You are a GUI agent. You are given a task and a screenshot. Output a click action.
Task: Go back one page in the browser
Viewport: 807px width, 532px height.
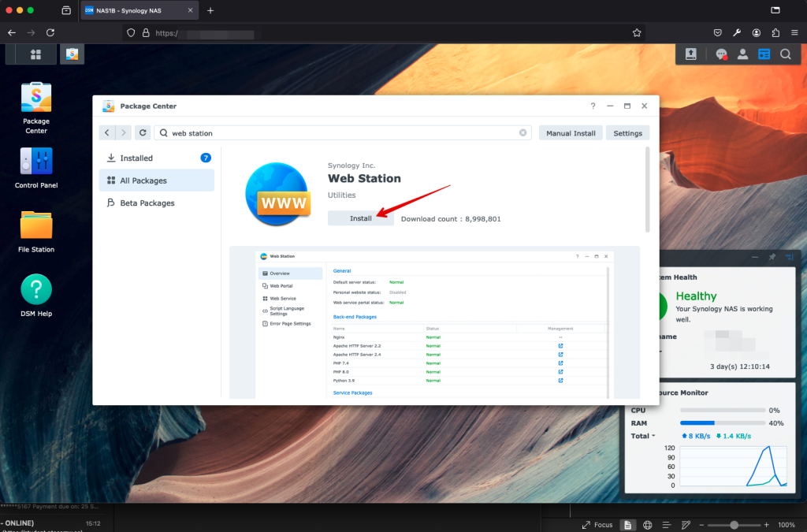12,33
